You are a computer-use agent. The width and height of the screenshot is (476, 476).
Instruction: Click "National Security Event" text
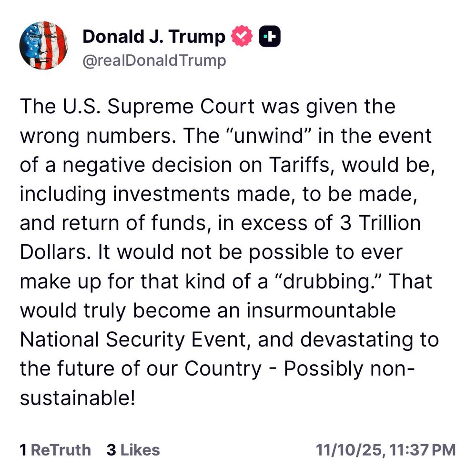coord(133,339)
